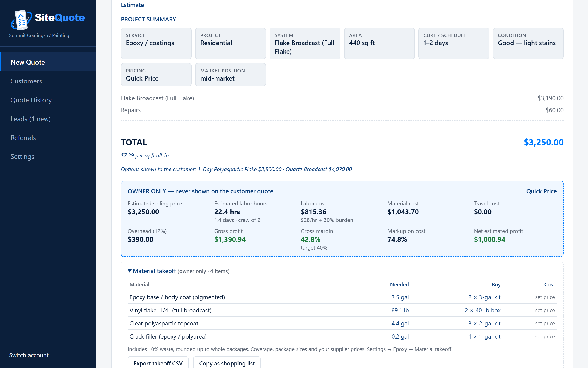Click the 22.4 hrs labor hours value
This screenshot has width=588, height=368.
pos(227,212)
